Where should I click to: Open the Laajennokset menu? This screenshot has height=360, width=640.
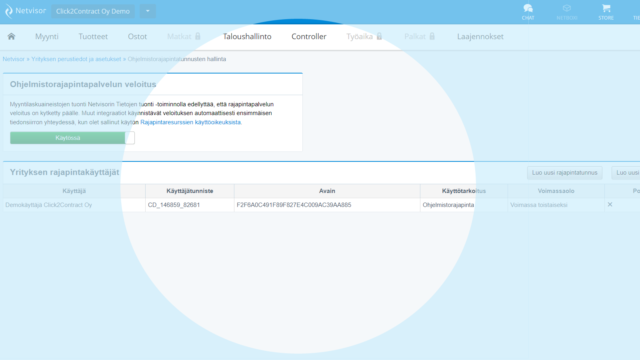click(x=480, y=36)
